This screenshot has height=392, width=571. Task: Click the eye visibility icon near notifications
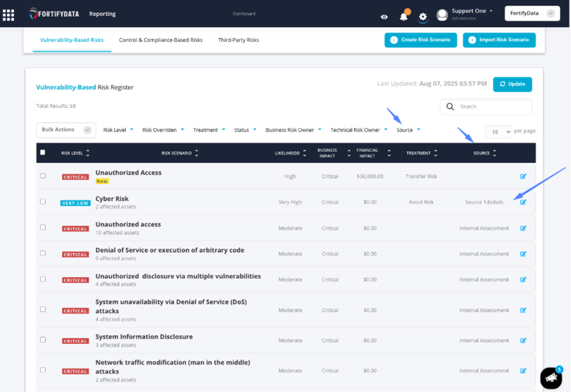click(x=384, y=17)
